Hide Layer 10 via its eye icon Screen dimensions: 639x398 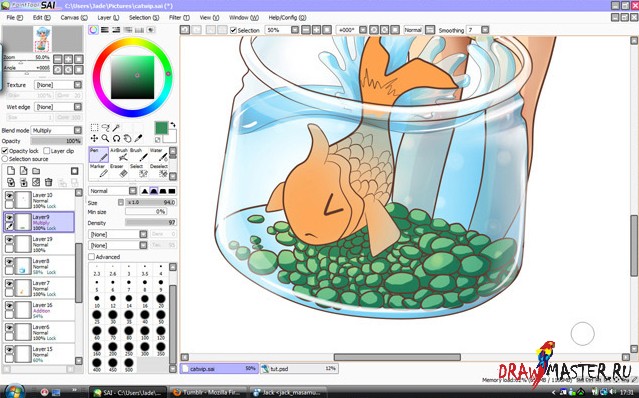[x=9, y=196]
